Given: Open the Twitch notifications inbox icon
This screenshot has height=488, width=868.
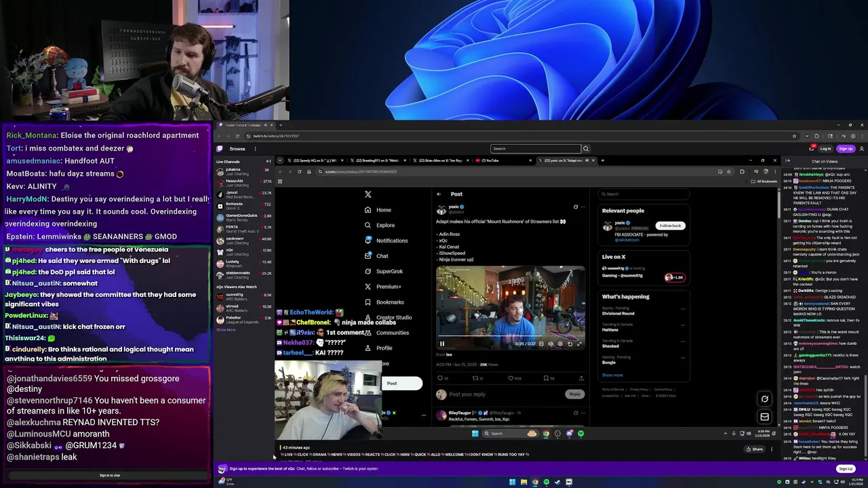Looking at the screenshot, I should pyautogui.click(x=812, y=148).
